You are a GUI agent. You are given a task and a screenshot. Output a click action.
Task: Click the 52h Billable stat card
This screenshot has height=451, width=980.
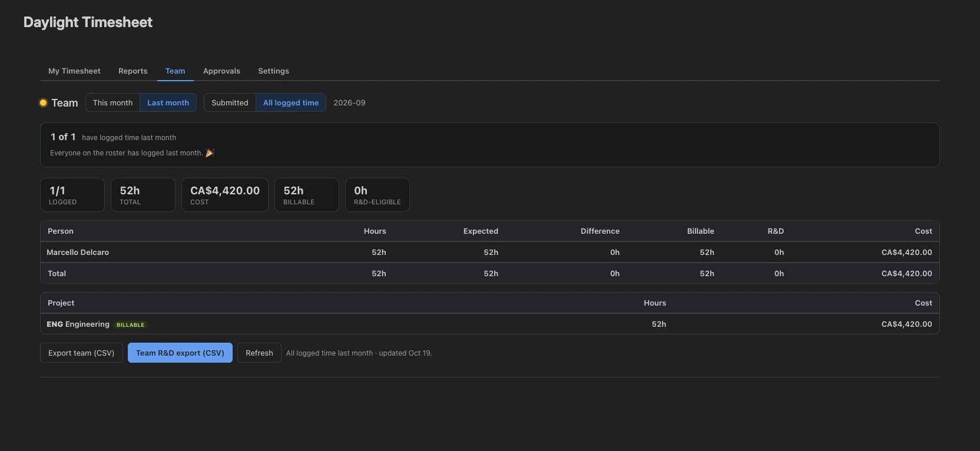pos(307,195)
